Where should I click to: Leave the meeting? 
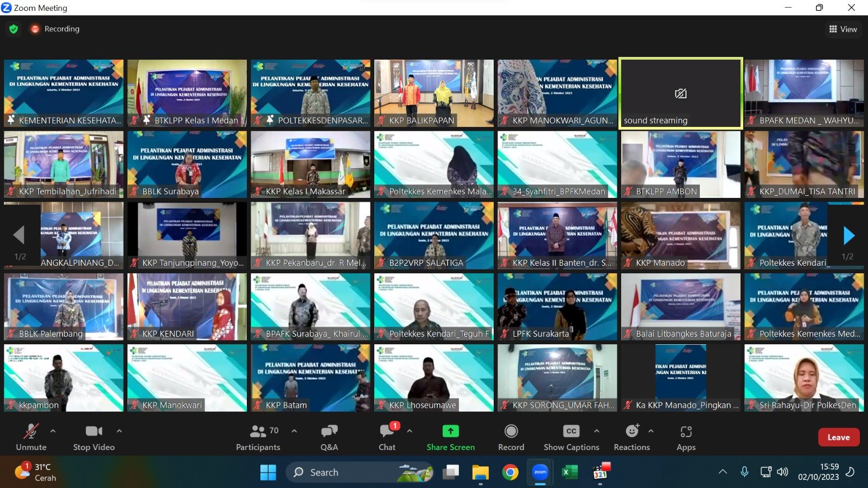(x=838, y=437)
